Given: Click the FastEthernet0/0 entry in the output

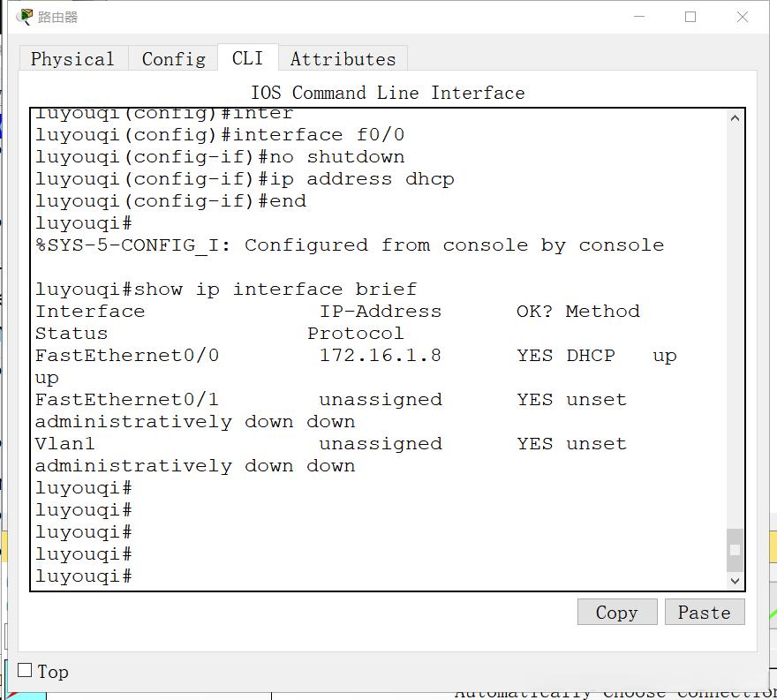Looking at the screenshot, I should [x=126, y=356].
